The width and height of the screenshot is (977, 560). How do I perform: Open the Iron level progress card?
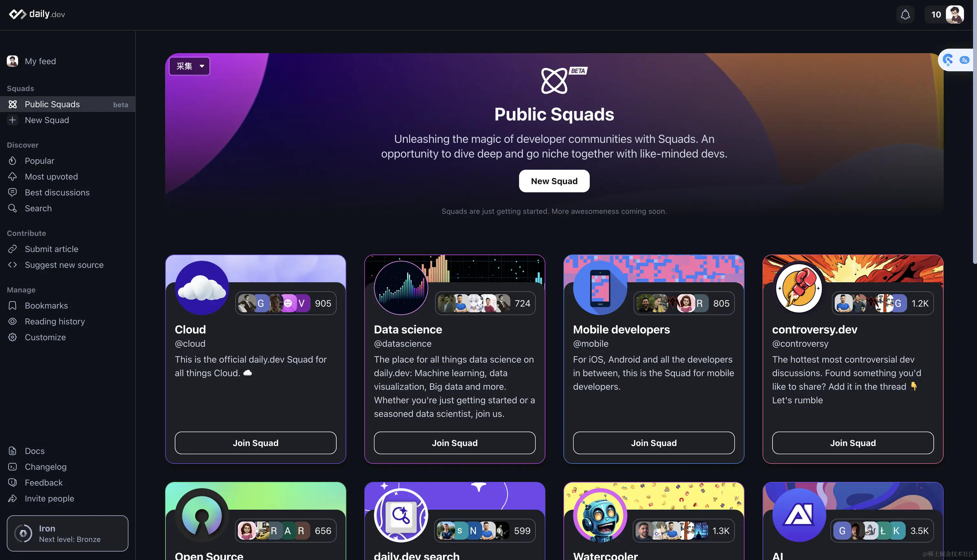[x=67, y=533]
